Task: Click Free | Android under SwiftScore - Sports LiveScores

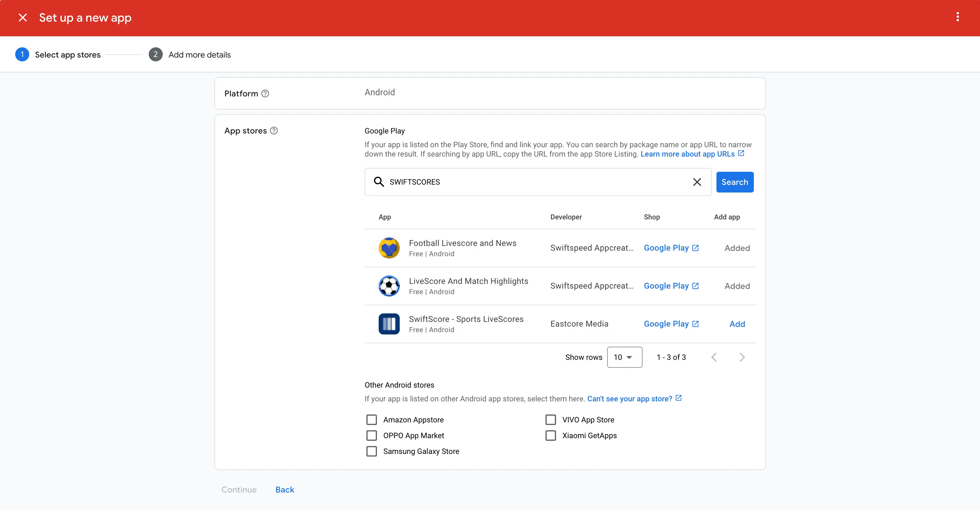Action: coord(431,330)
